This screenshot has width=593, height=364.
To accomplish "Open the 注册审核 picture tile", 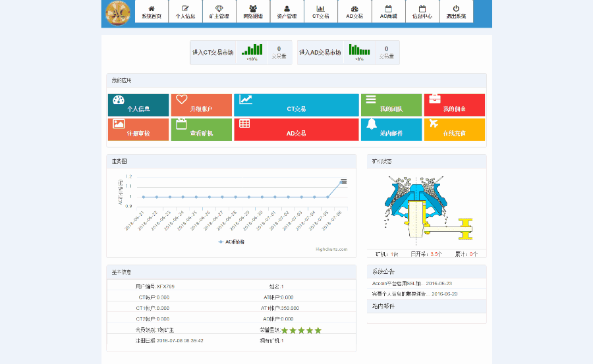I will click(x=138, y=130).
